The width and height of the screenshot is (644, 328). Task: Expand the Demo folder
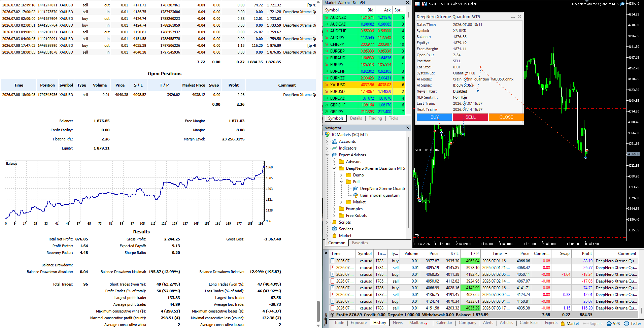341,175
